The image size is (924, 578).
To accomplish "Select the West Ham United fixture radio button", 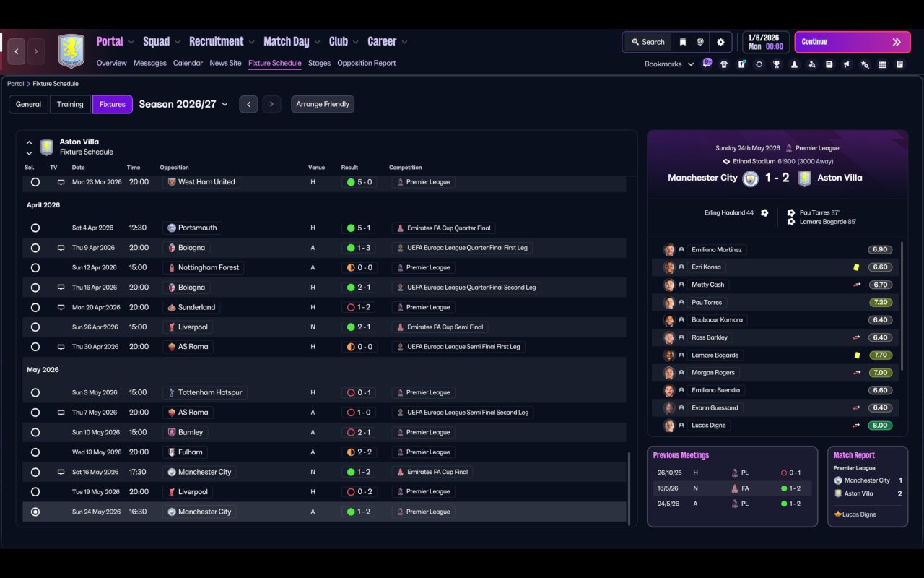I will pyautogui.click(x=35, y=182).
